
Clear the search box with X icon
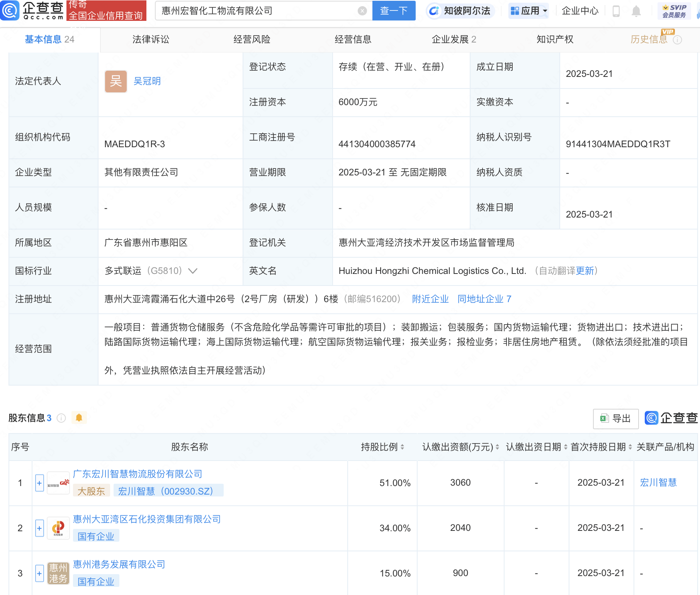(362, 11)
